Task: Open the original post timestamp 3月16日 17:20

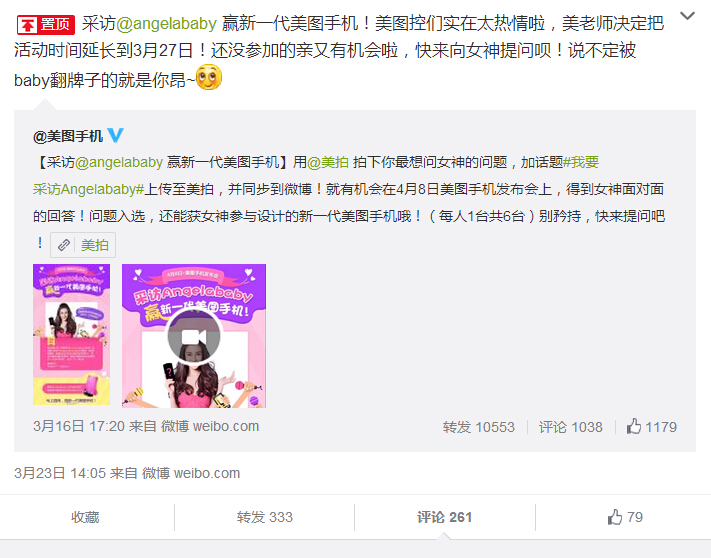Action: coord(78,426)
